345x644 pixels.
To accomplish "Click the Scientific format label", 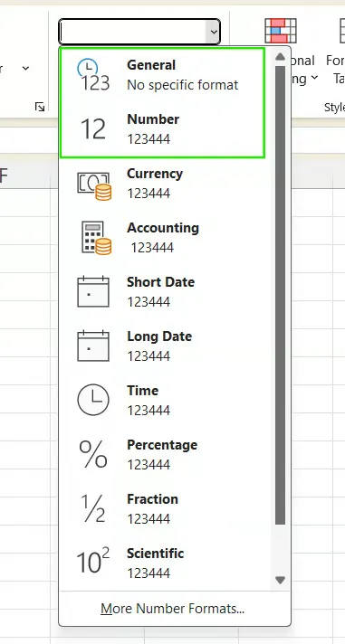I will 156,553.
